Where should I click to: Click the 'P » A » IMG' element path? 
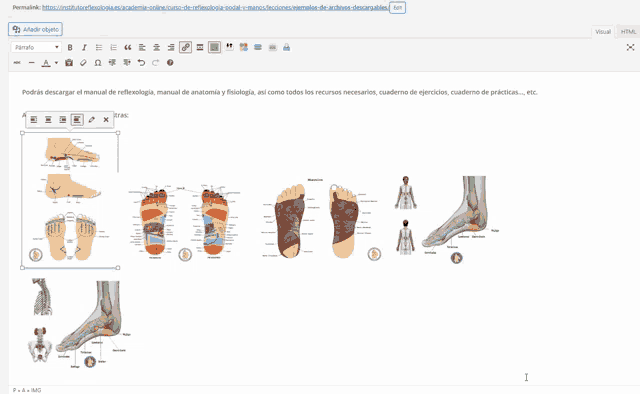[27, 390]
